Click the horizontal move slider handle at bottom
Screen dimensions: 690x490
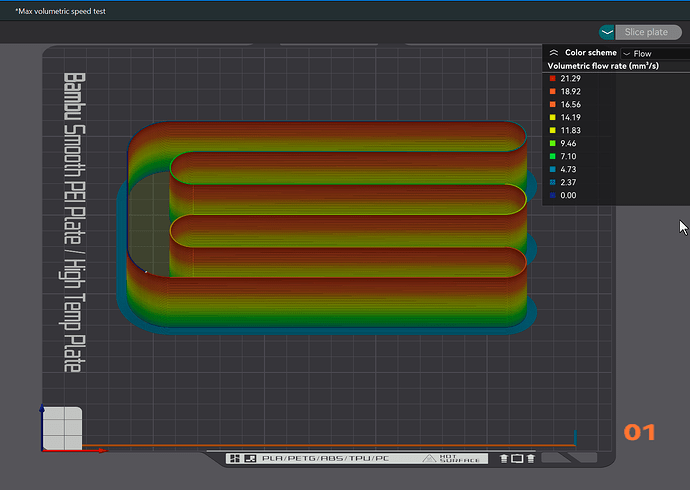575,438
